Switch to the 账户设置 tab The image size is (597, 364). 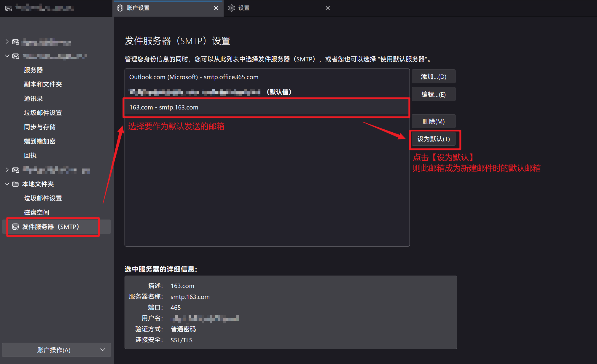click(168, 8)
